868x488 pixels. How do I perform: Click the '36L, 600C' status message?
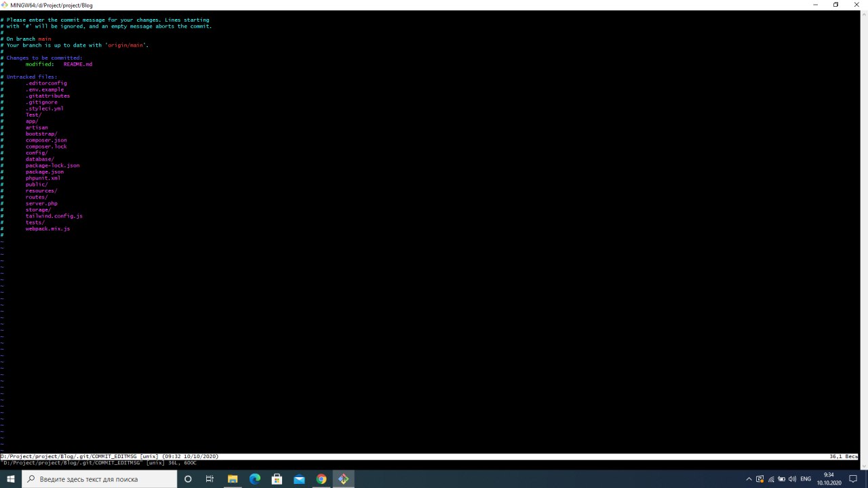pos(181,463)
